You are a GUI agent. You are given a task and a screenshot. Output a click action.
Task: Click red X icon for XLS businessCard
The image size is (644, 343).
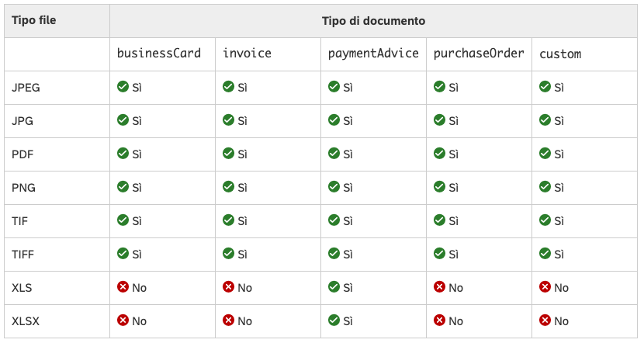coord(123,287)
